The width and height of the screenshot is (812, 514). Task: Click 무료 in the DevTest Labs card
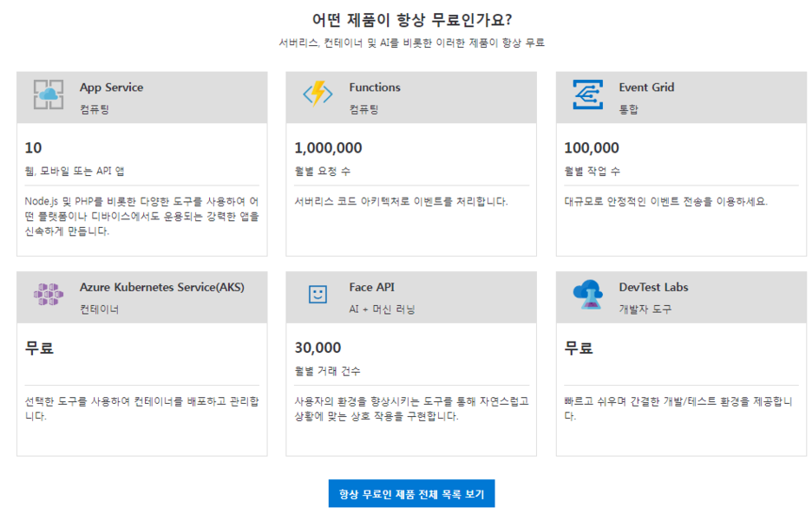(579, 348)
